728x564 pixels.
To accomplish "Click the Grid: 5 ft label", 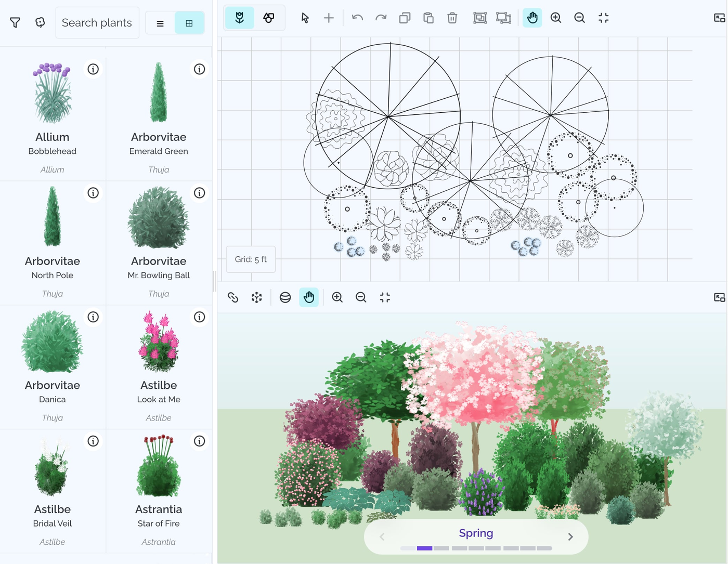I will (x=250, y=258).
